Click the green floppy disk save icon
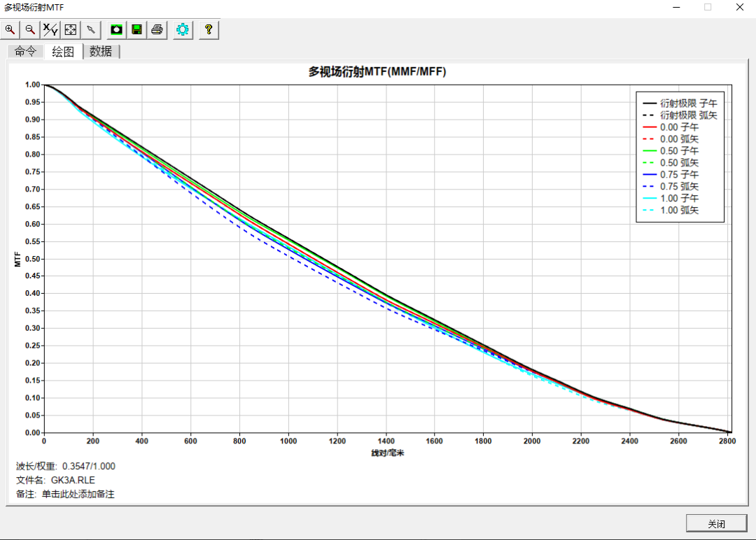Image resolution: width=756 pixels, height=540 pixels. [137, 30]
